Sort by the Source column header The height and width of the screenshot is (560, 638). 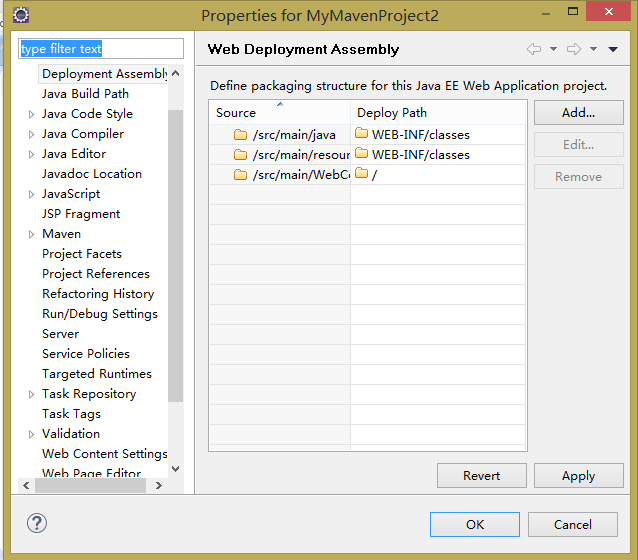(280, 112)
